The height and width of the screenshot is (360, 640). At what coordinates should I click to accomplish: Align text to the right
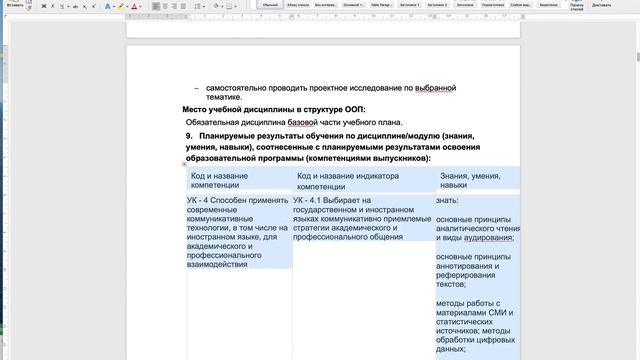coord(174,6)
